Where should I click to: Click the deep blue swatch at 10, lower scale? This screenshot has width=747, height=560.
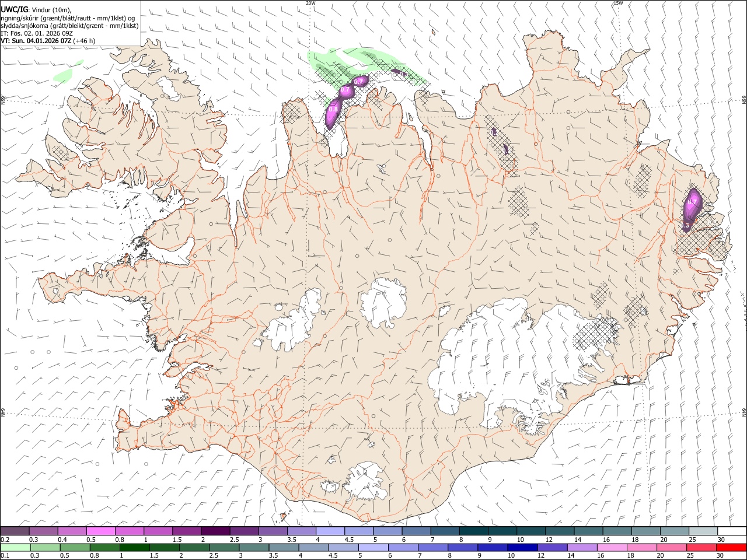click(x=522, y=547)
